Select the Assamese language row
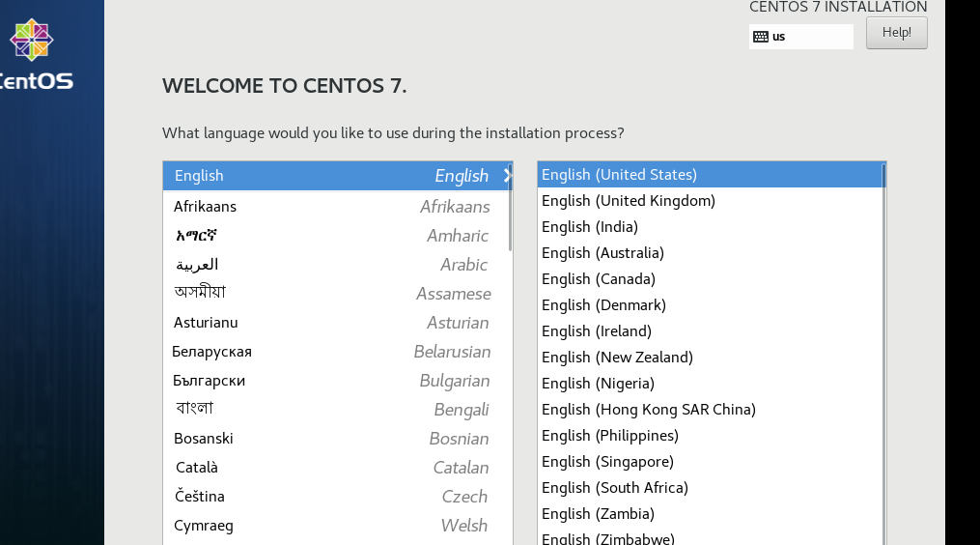The height and width of the screenshot is (545, 980). [x=336, y=293]
